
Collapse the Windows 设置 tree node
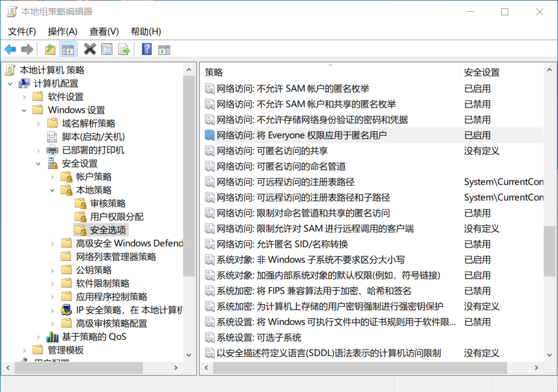[x=24, y=110]
